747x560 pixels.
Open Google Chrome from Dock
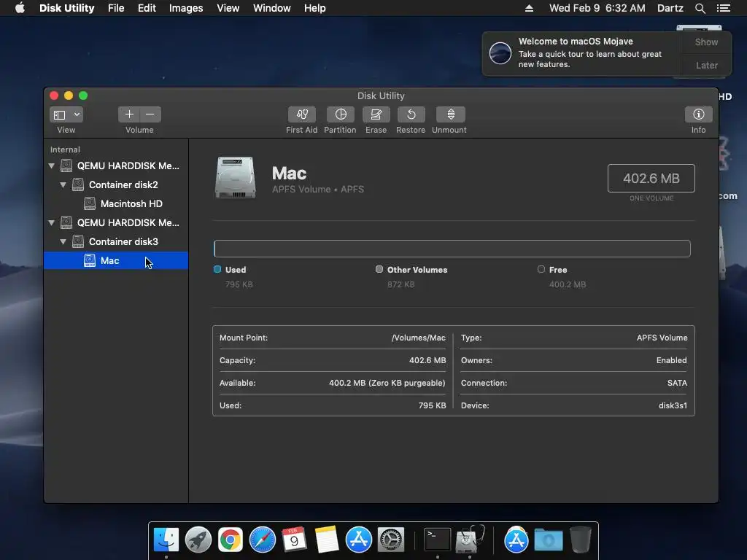(x=230, y=540)
